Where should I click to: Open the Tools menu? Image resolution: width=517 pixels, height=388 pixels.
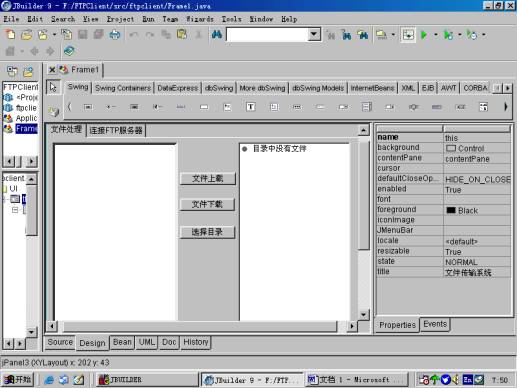pyautogui.click(x=231, y=19)
